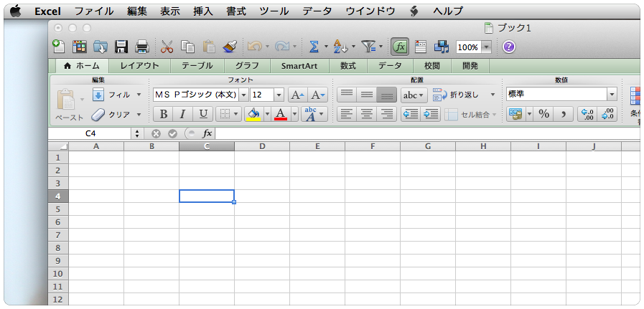Open the グラフ ribbon tab
Viewport: 644px width, 309px height.
pos(247,66)
